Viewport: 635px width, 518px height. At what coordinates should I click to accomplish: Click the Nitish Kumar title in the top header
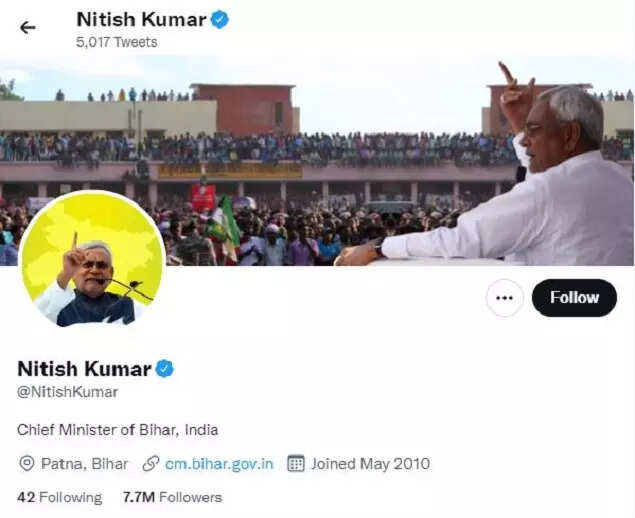[x=141, y=19]
